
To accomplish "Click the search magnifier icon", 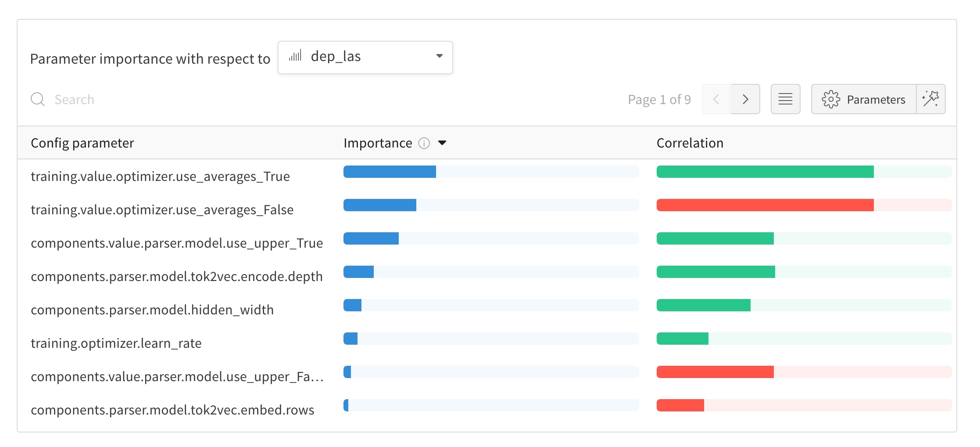I will click(x=38, y=99).
